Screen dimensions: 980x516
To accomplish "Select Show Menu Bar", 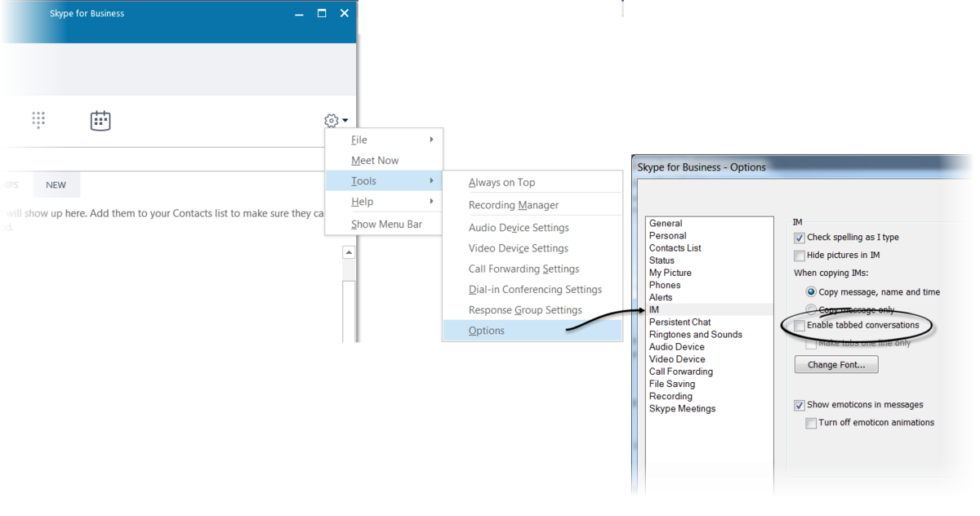I will tap(384, 224).
